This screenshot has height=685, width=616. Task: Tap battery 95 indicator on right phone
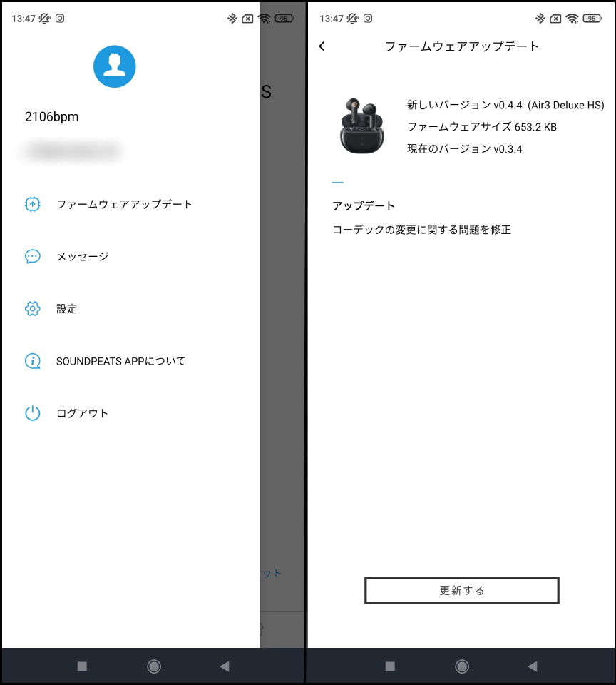pos(592,19)
